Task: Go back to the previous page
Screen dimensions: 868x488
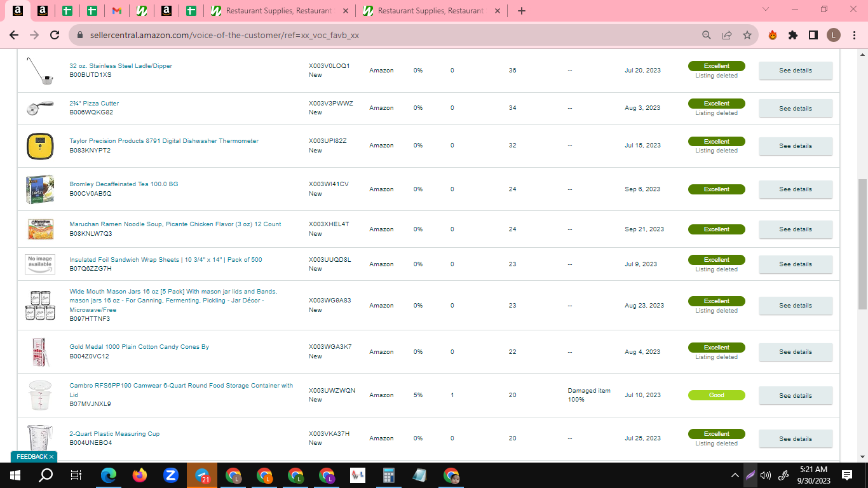Action: [14, 36]
